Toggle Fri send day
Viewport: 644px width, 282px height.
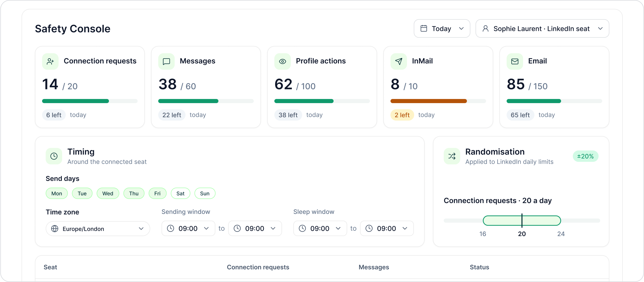click(158, 193)
